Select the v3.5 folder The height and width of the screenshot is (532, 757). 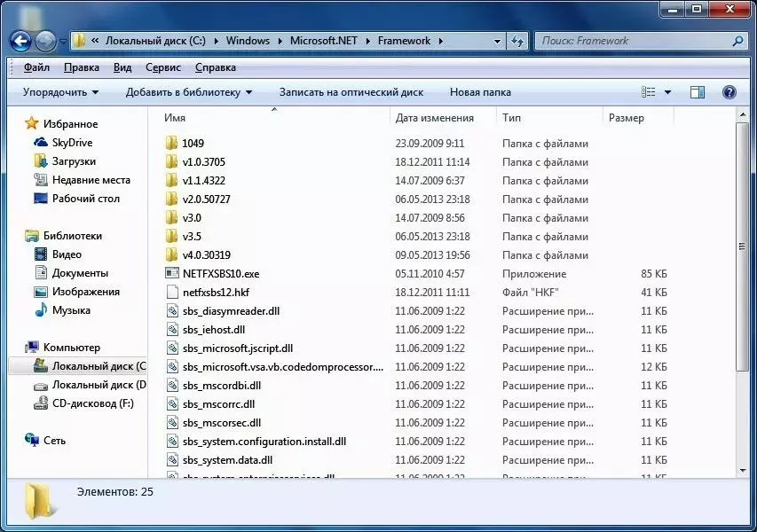pos(183,237)
